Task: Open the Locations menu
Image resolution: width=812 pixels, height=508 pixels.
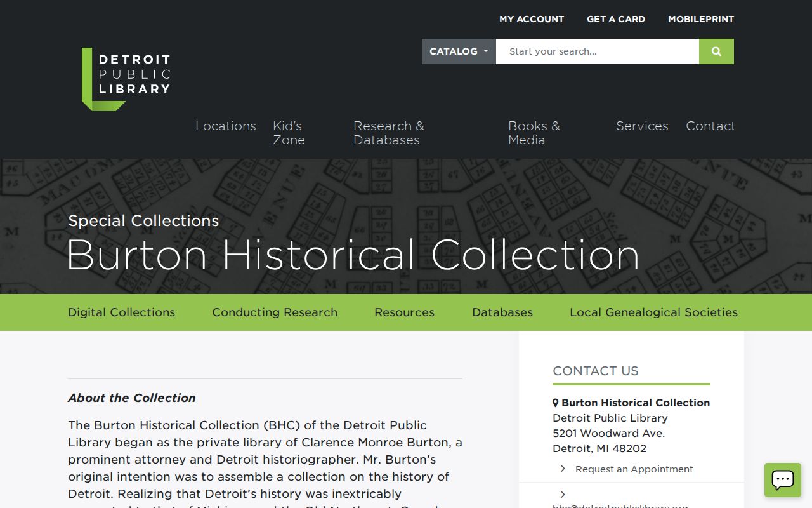Action: (x=226, y=126)
